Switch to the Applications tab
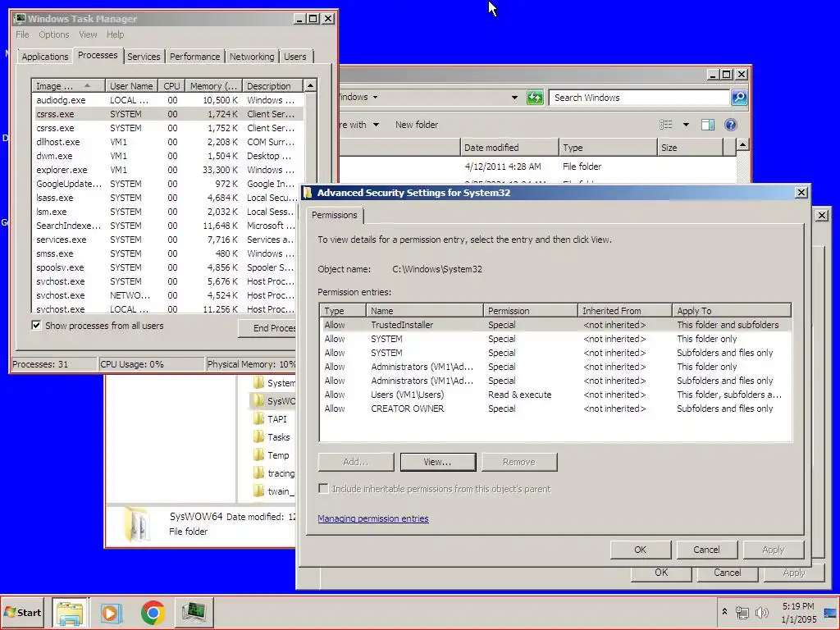840x630 pixels. point(45,57)
